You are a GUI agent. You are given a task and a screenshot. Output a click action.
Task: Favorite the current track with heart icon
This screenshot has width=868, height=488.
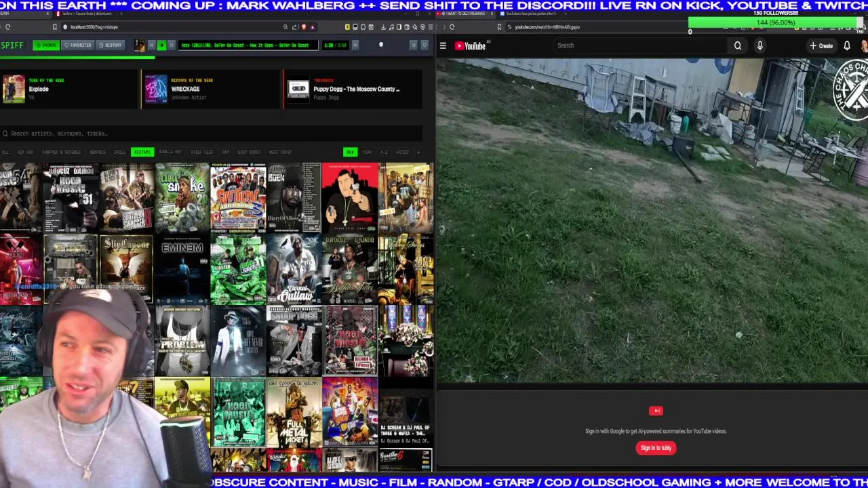425,45
